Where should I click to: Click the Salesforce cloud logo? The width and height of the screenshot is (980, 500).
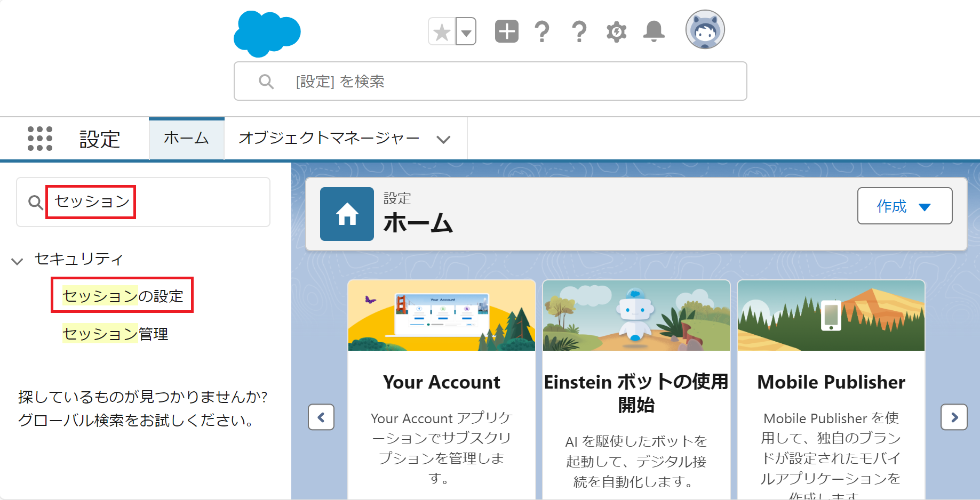pos(267,33)
